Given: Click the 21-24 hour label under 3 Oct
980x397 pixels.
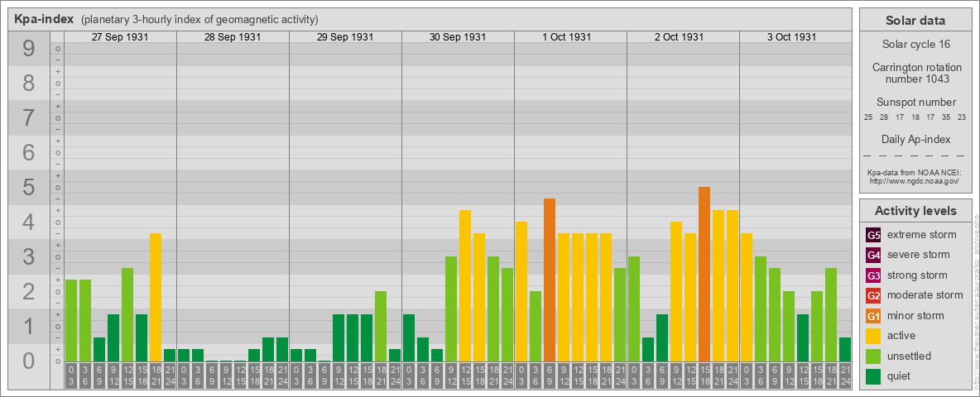Looking at the screenshot, I should tap(845, 375).
